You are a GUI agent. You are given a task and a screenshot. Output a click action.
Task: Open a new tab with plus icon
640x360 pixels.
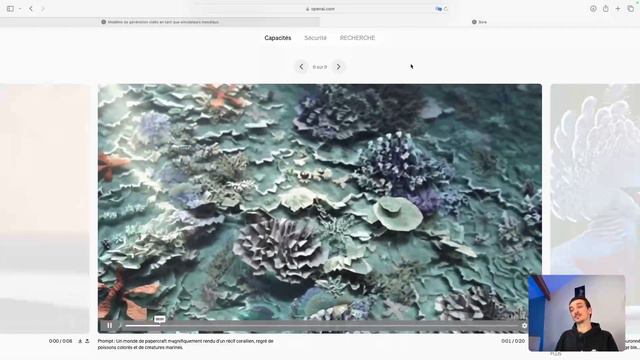pos(618,9)
